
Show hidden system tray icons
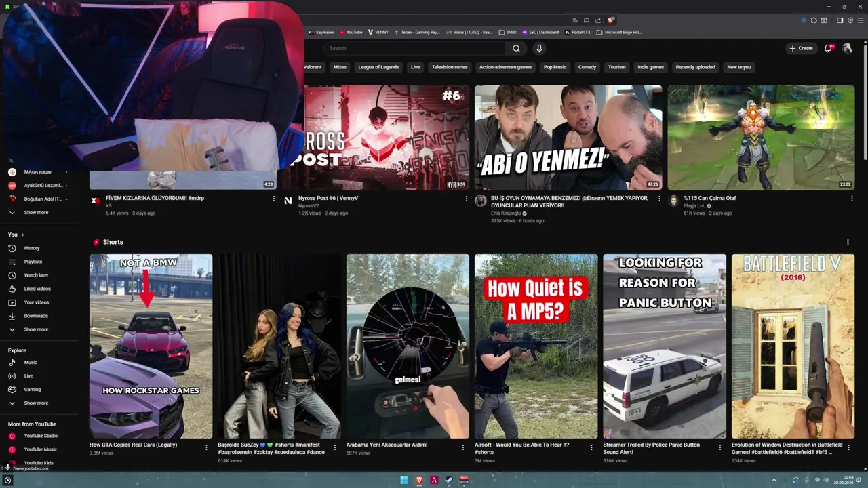774,480
